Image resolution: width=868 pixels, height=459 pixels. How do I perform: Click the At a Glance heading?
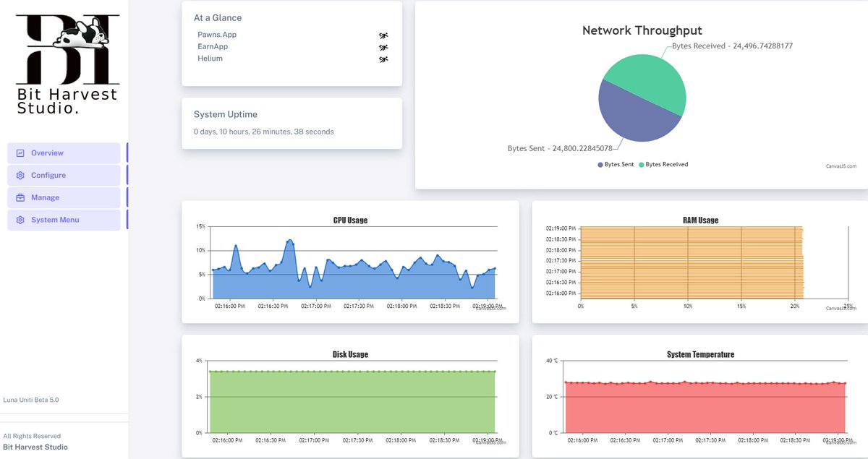pos(218,18)
